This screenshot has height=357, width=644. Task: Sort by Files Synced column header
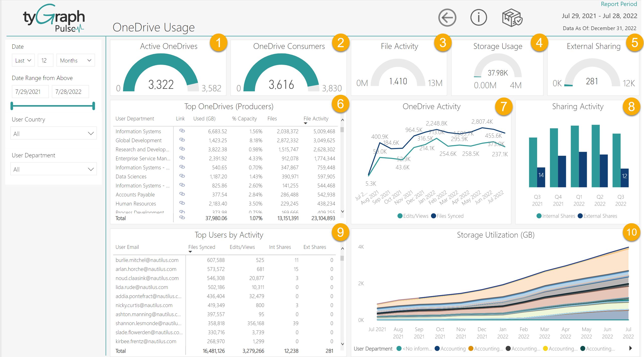(202, 247)
